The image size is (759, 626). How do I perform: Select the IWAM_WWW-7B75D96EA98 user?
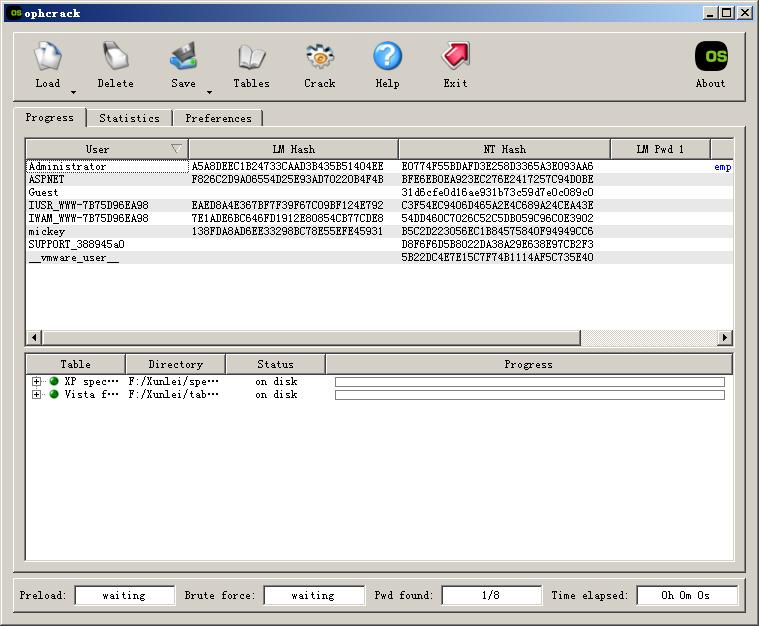(x=379, y=218)
